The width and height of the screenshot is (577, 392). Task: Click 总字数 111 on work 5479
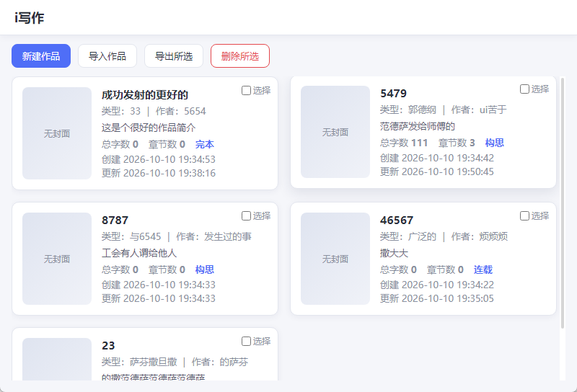(x=404, y=143)
